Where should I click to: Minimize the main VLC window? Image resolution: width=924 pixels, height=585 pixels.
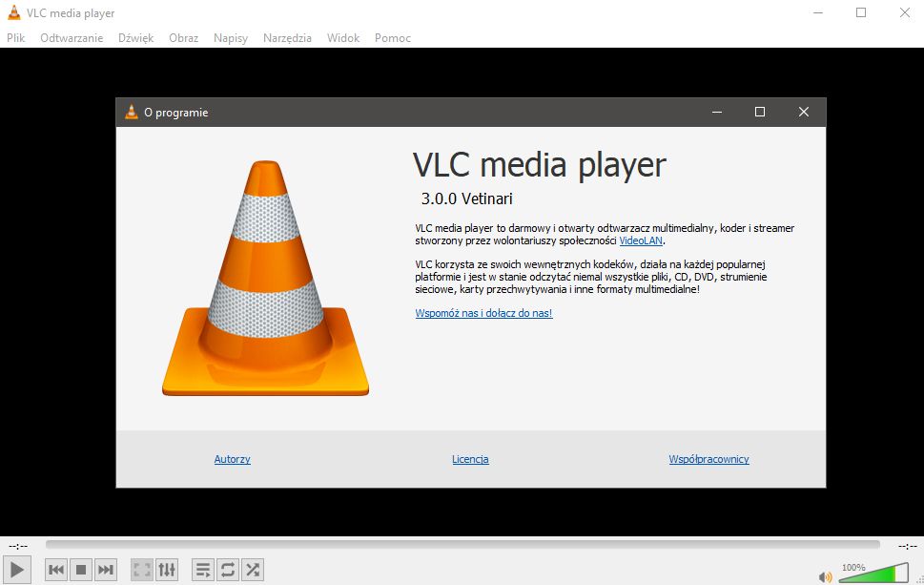[818, 12]
